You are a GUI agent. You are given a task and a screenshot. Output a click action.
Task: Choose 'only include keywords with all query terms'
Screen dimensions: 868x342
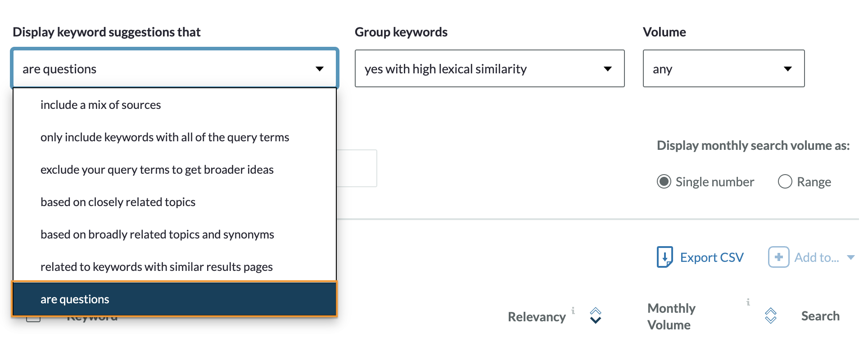[165, 137]
